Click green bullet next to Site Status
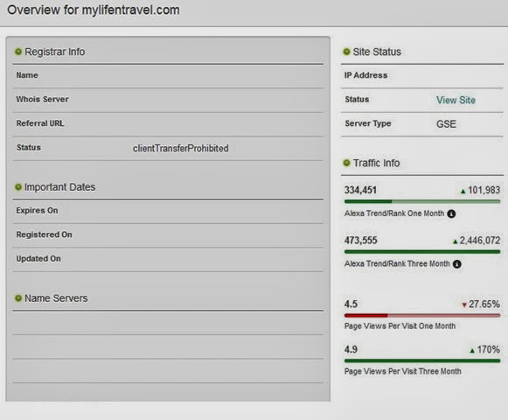 pos(346,52)
